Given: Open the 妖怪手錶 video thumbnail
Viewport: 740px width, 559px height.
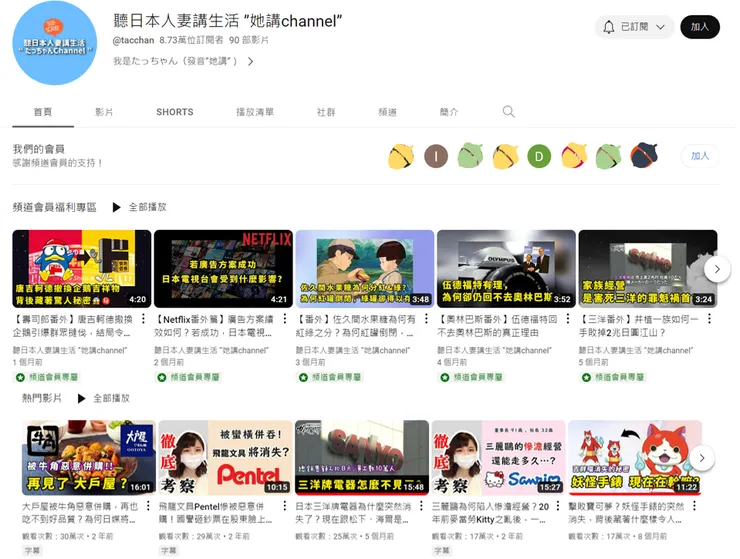Looking at the screenshot, I should pos(635,457).
